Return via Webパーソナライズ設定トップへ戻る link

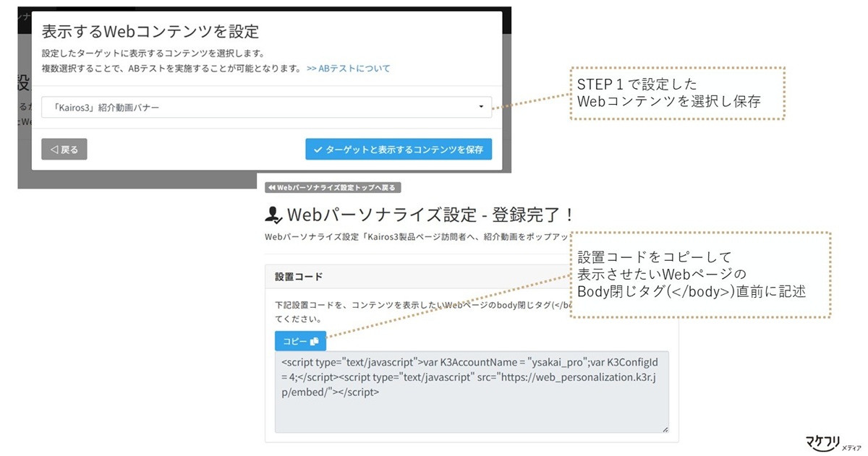click(x=333, y=188)
